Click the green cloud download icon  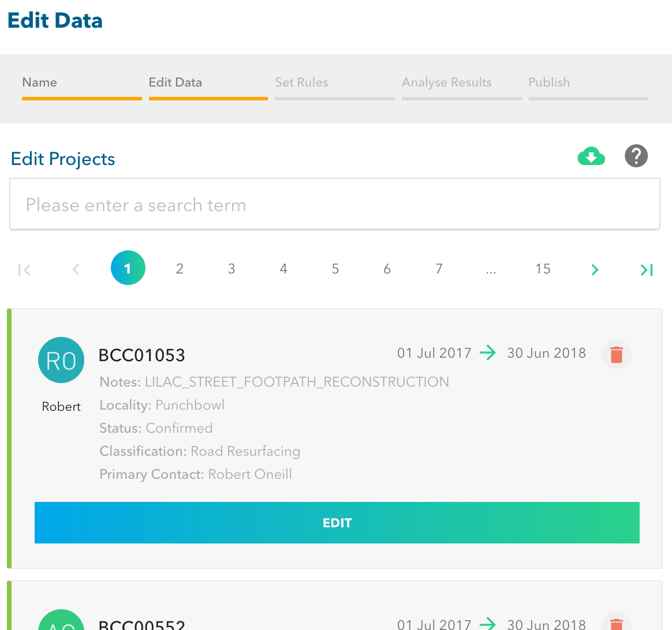tap(591, 156)
